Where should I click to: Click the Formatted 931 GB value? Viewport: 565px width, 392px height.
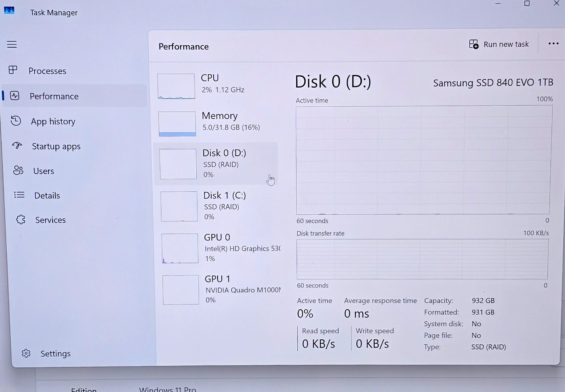coord(483,312)
